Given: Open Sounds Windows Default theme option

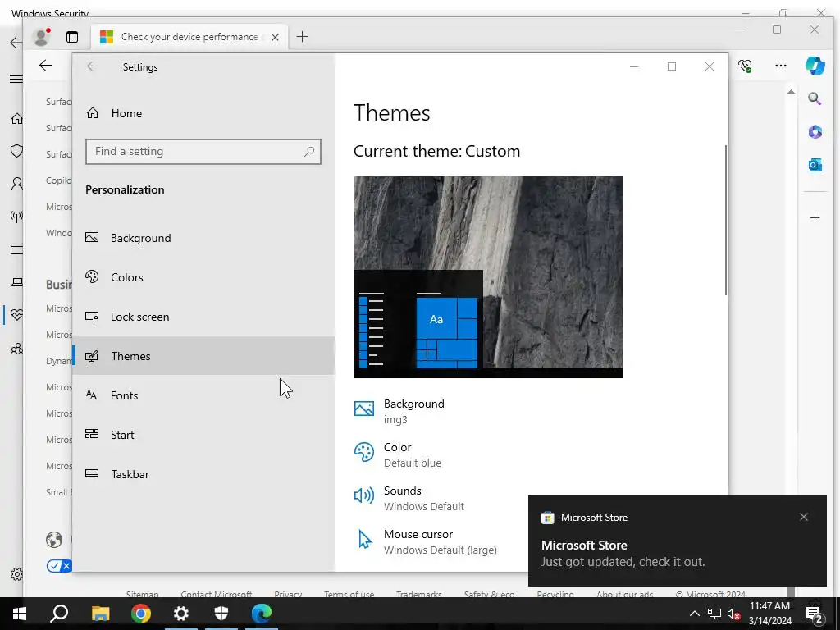Looking at the screenshot, I should coord(409,498).
